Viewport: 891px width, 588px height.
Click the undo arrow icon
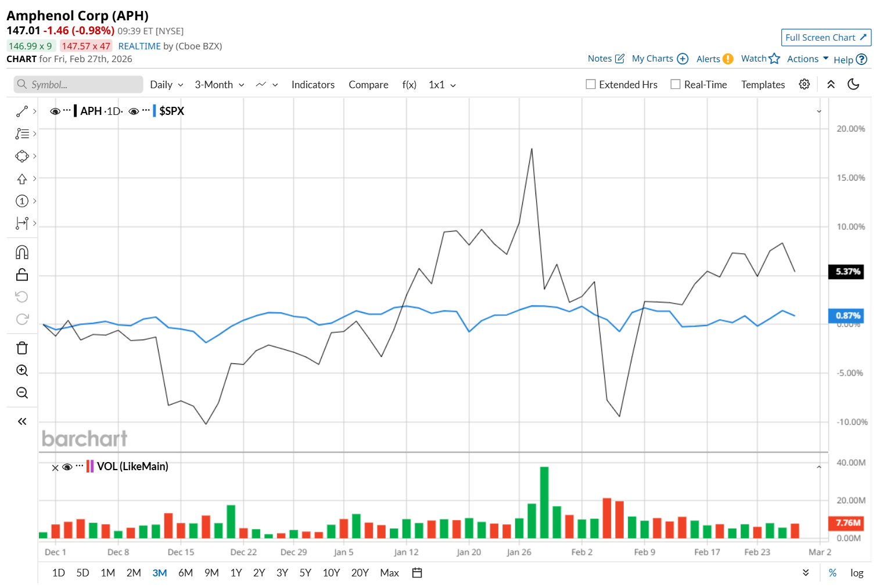[x=22, y=297]
